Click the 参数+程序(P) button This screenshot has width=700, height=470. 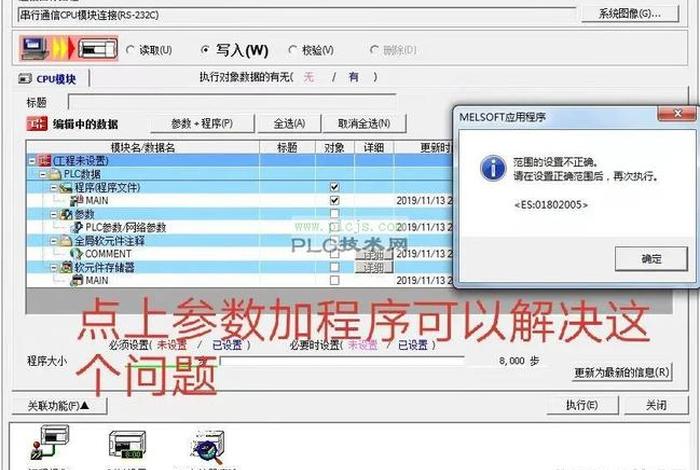(202, 124)
